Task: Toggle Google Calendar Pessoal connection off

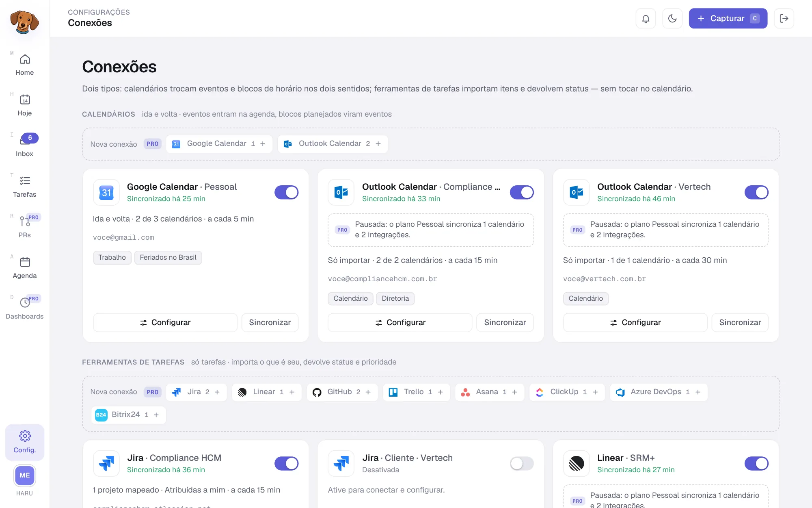Action: pos(287,193)
